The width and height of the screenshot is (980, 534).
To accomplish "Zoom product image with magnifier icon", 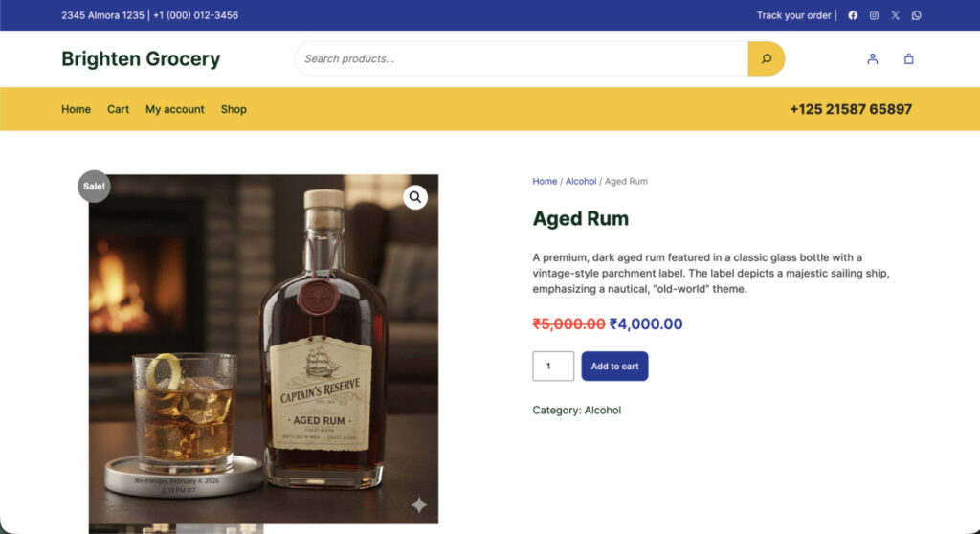I will (x=415, y=197).
